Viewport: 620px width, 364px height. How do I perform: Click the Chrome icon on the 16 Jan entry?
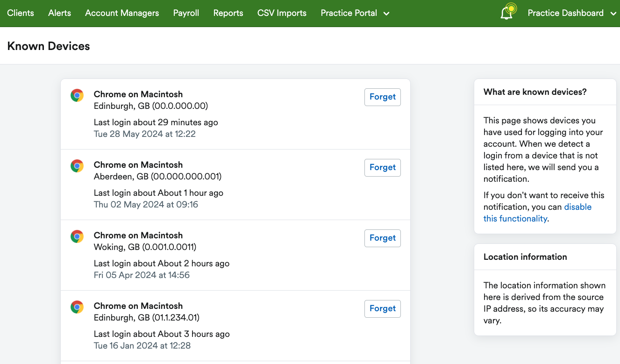[x=77, y=307]
